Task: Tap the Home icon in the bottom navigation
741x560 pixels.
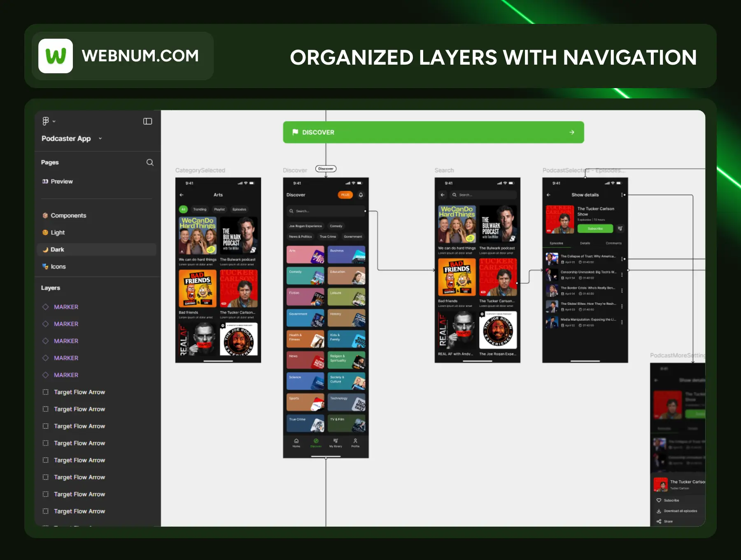Action: tap(296, 442)
